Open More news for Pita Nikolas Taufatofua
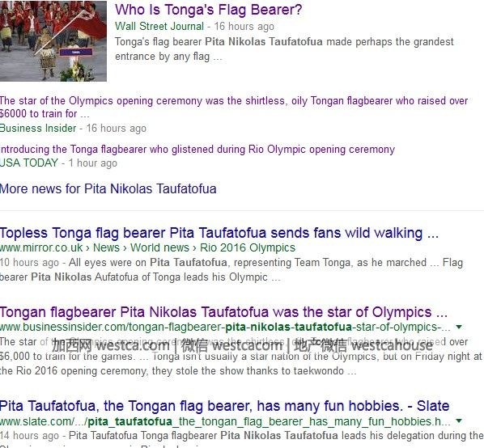This screenshot has width=484, height=448. (108, 188)
